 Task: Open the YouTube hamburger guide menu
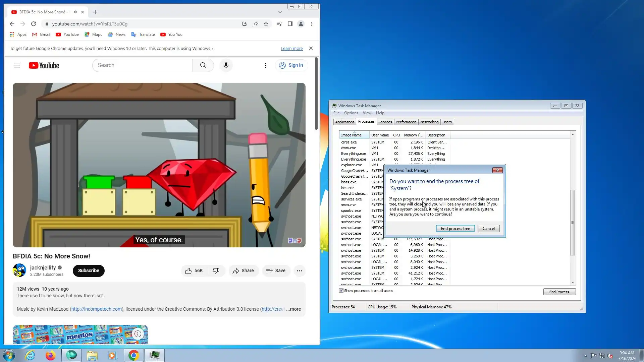(x=17, y=65)
